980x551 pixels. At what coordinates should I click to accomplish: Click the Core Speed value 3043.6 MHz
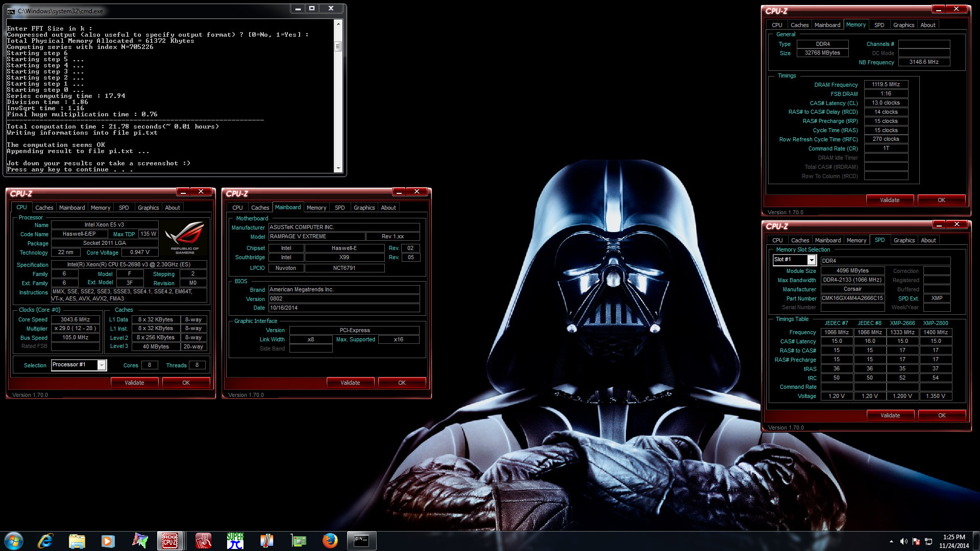point(76,319)
